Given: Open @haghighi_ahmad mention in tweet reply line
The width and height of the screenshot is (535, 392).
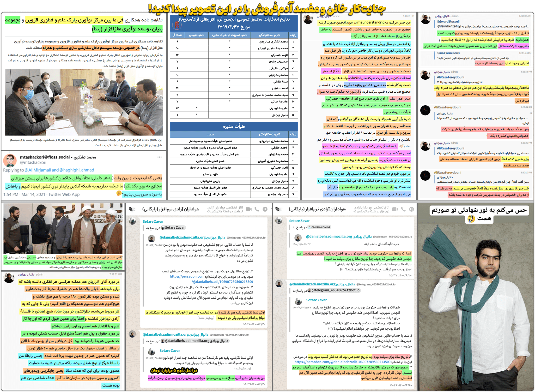Looking at the screenshot, I should [x=77, y=170].
